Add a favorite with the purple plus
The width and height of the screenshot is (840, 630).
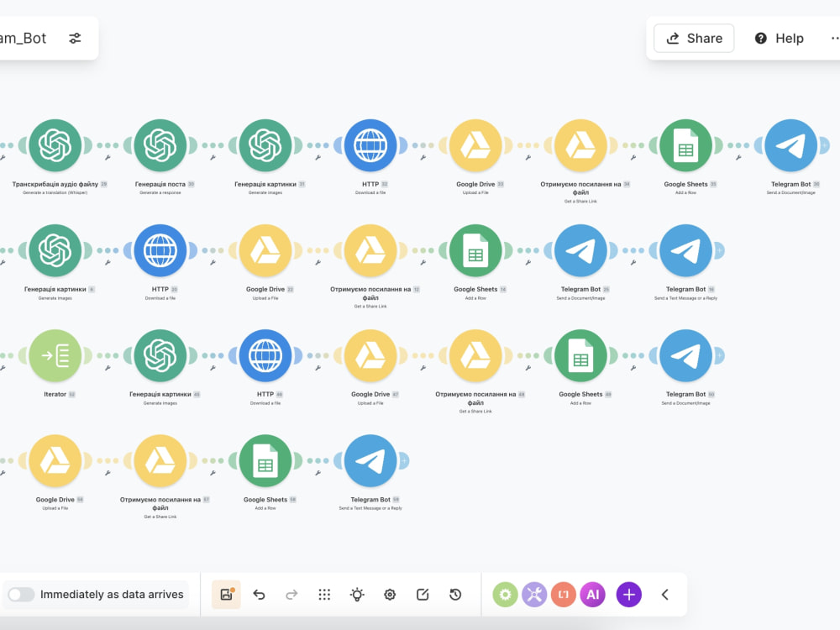pyautogui.click(x=629, y=594)
